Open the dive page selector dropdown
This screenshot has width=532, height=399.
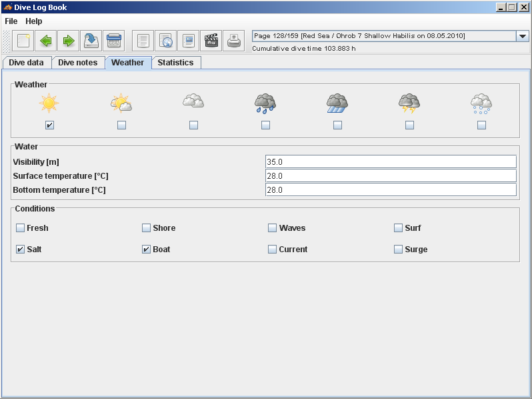pos(523,36)
